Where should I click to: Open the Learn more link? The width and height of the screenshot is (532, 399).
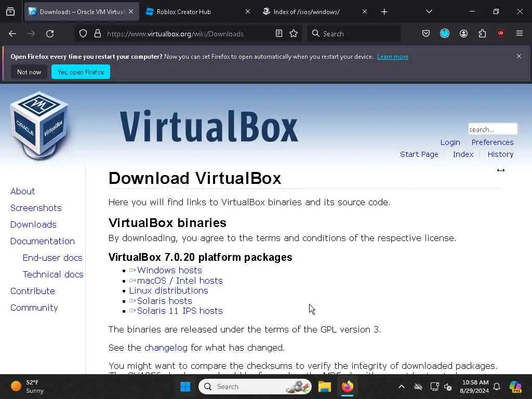(x=393, y=57)
